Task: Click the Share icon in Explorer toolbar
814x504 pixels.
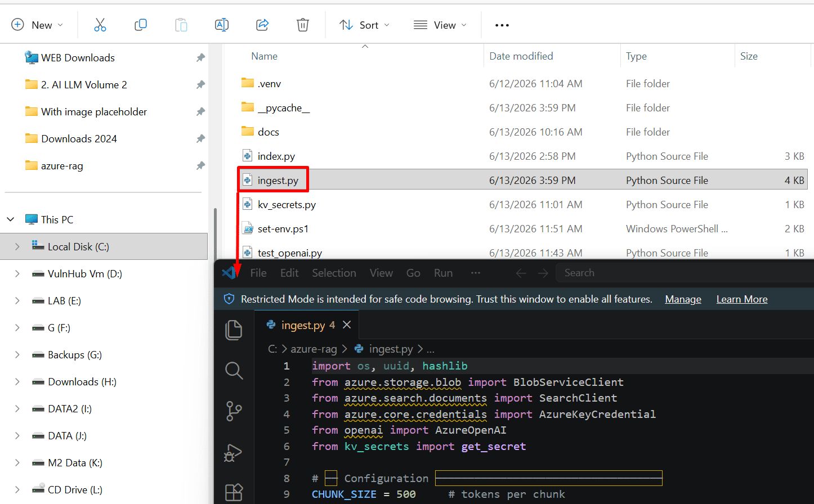Action: point(262,25)
